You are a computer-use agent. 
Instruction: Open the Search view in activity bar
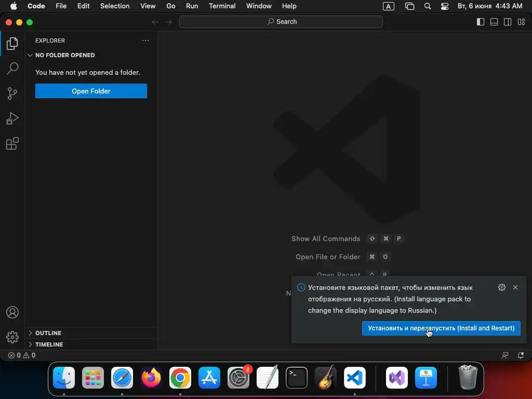tap(12, 69)
